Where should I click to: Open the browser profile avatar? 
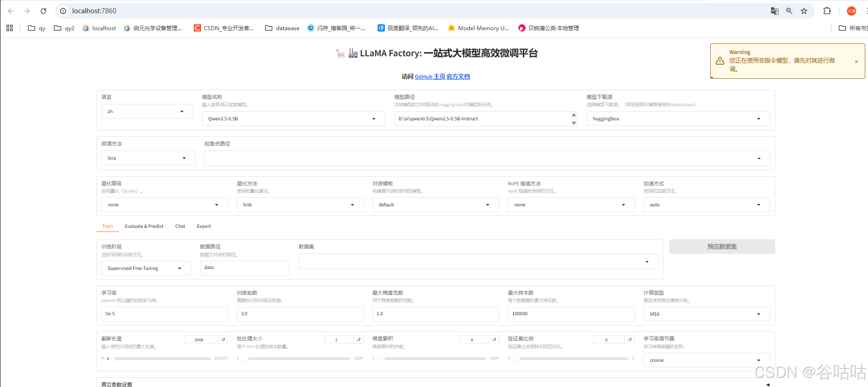[851, 11]
